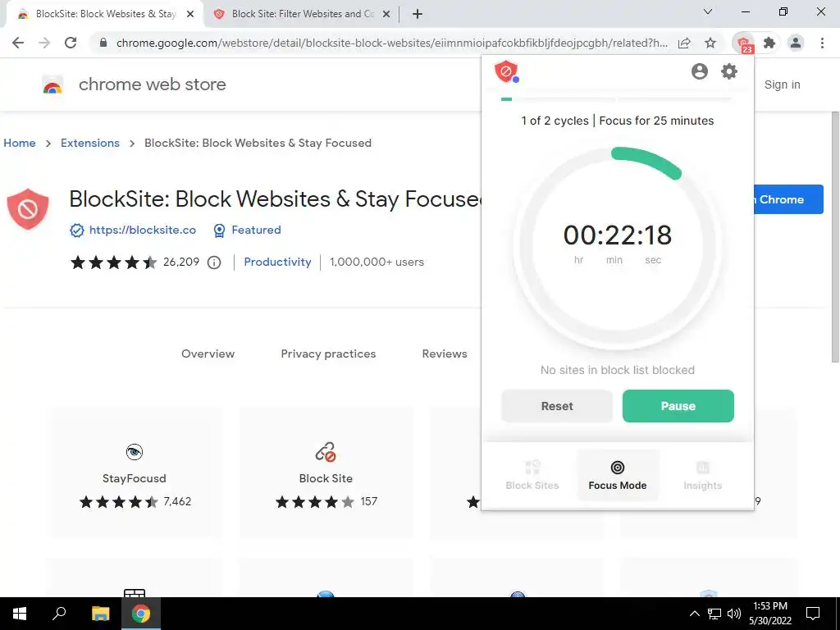Click the address bar URL
840x630 pixels.
[x=391, y=43]
